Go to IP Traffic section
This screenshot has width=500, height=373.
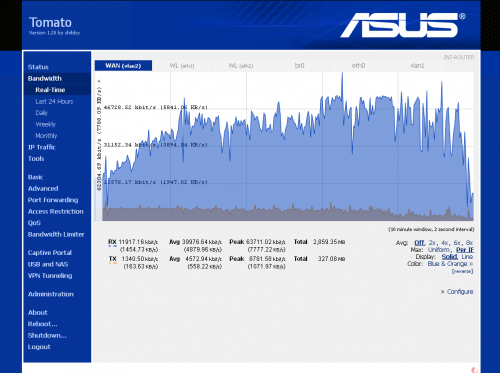coord(42,147)
